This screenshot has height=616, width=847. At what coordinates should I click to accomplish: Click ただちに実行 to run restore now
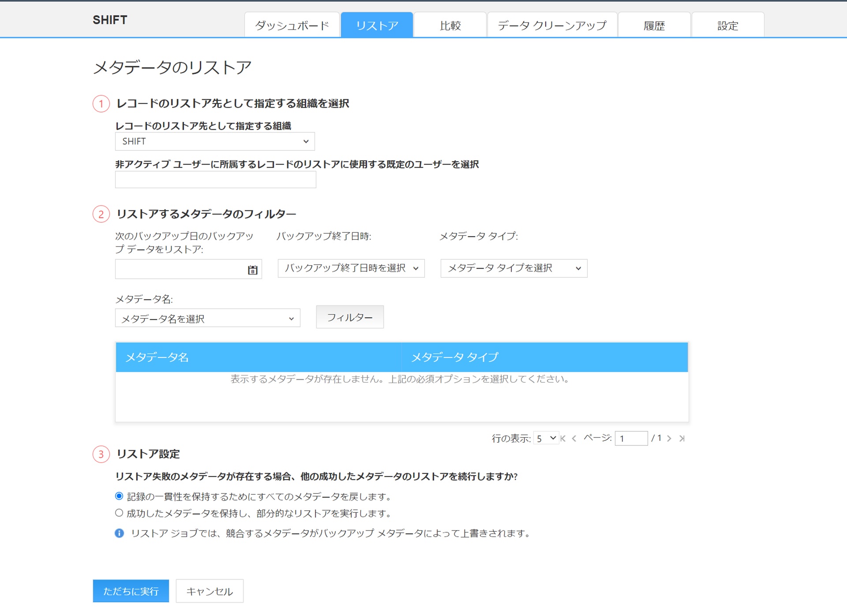tap(131, 591)
